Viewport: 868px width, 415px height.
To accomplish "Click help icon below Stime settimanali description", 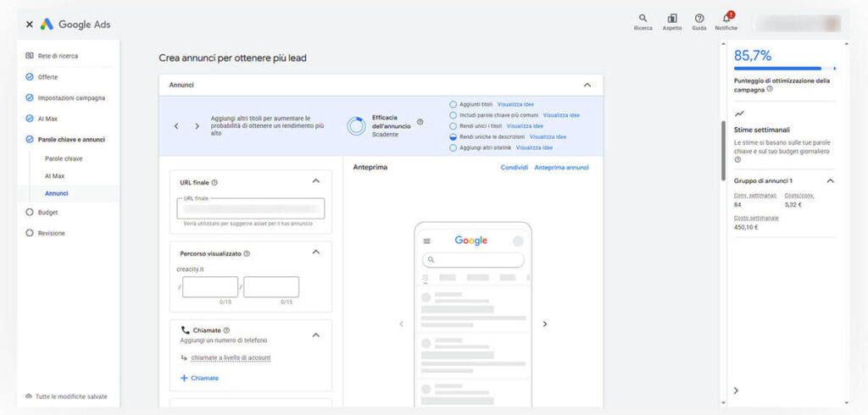I will click(737, 159).
